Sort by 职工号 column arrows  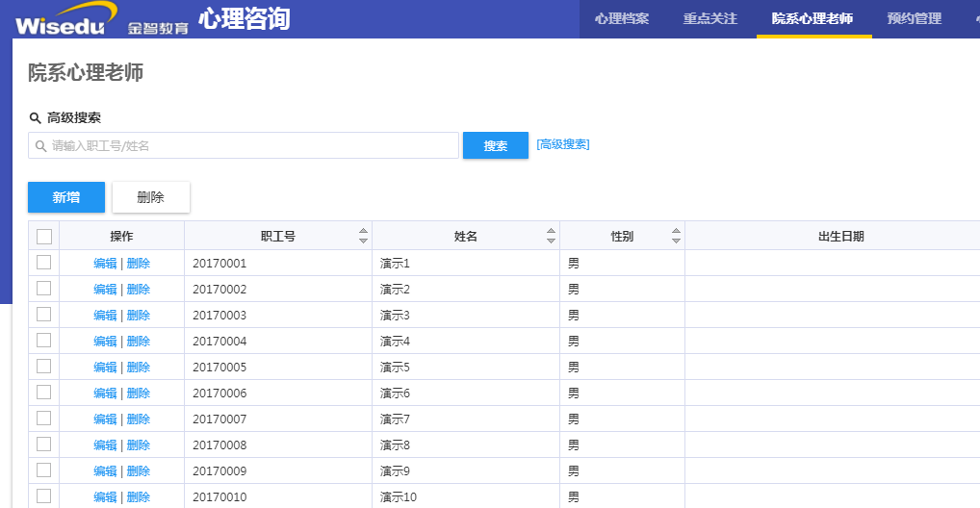pos(363,236)
